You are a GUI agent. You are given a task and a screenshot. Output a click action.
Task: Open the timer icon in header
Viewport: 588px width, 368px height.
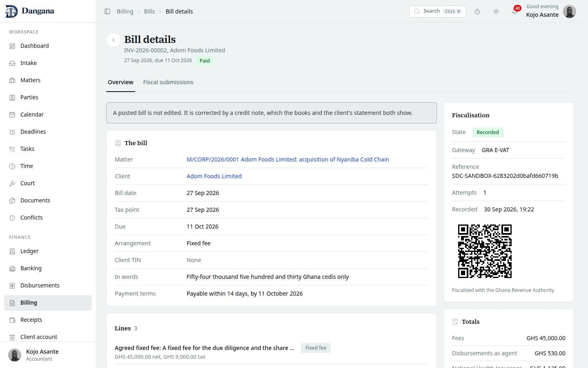pyautogui.click(x=477, y=11)
